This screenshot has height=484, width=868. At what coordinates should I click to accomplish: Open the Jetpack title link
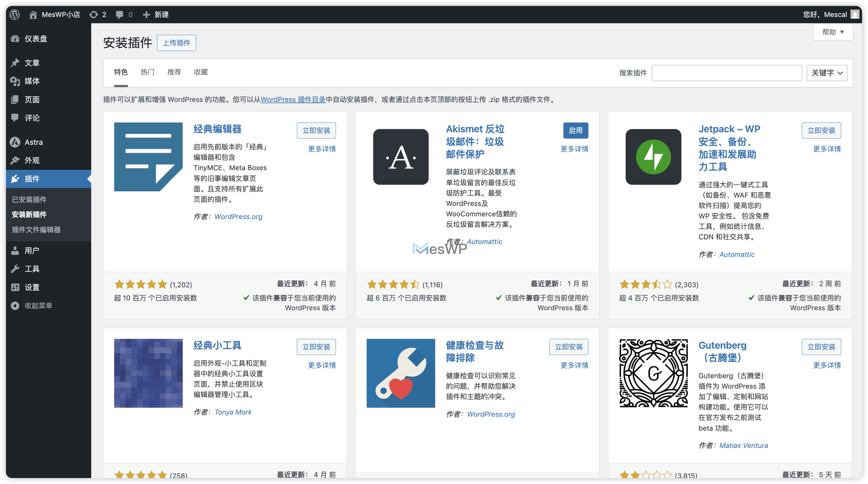click(x=729, y=148)
